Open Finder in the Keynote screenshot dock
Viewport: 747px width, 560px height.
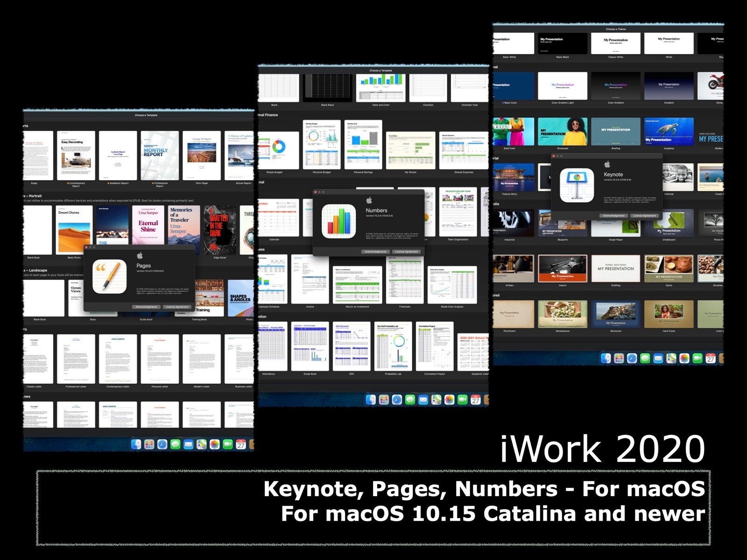606,358
